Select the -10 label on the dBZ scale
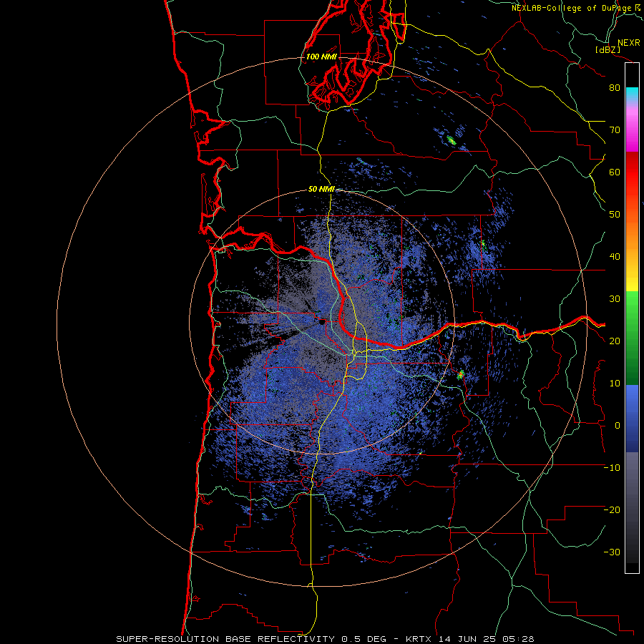644x644 pixels. [612, 468]
